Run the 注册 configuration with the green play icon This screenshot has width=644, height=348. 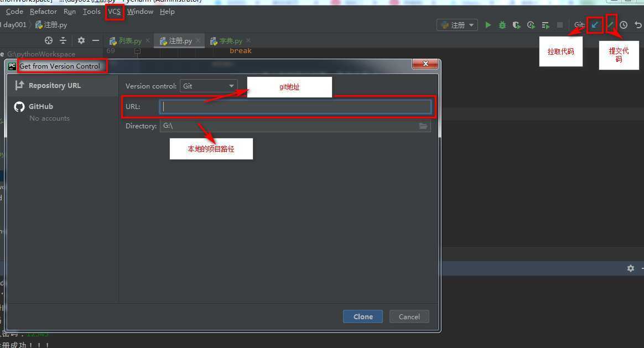pos(488,25)
